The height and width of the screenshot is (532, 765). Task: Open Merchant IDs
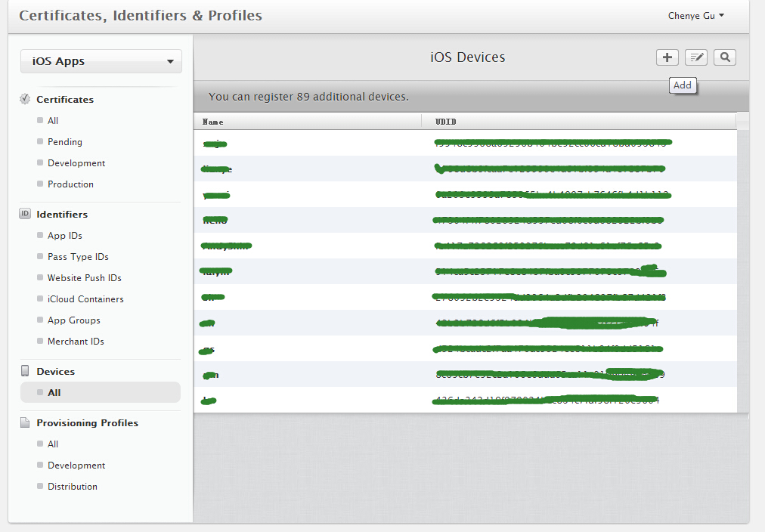click(76, 342)
